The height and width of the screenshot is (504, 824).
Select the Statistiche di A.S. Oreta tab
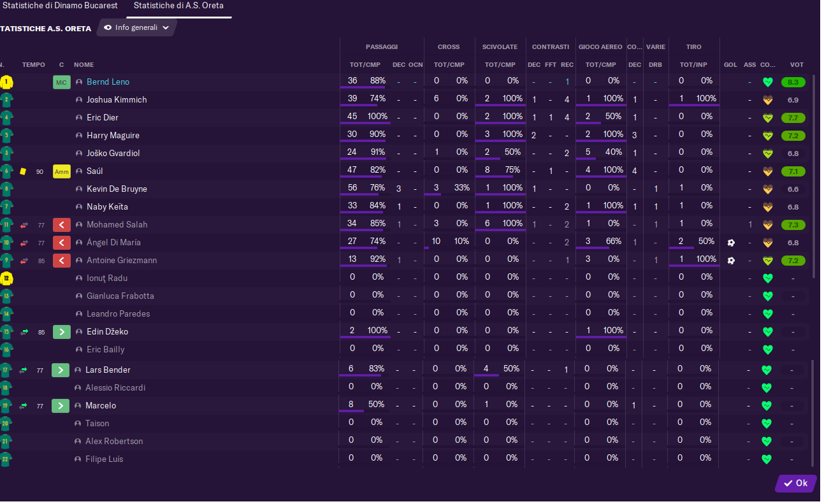coord(178,5)
